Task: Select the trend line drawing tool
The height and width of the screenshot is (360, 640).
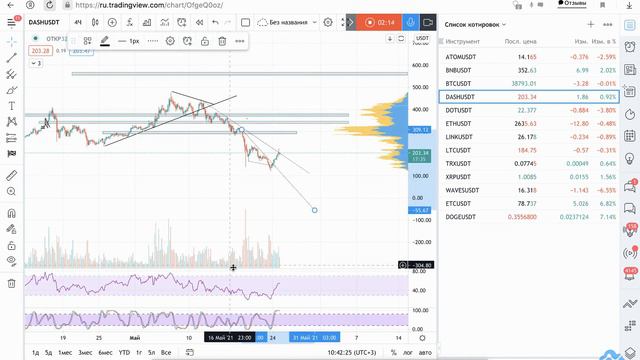Action: coord(11,58)
